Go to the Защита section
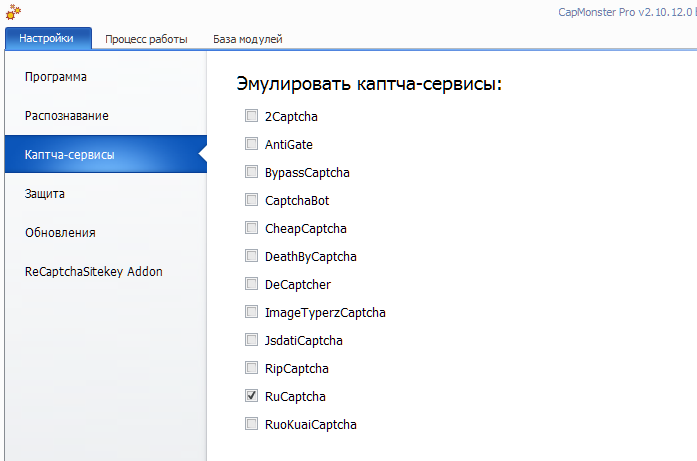697x461 pixels. pyautogui.click(x=45, y=194)
